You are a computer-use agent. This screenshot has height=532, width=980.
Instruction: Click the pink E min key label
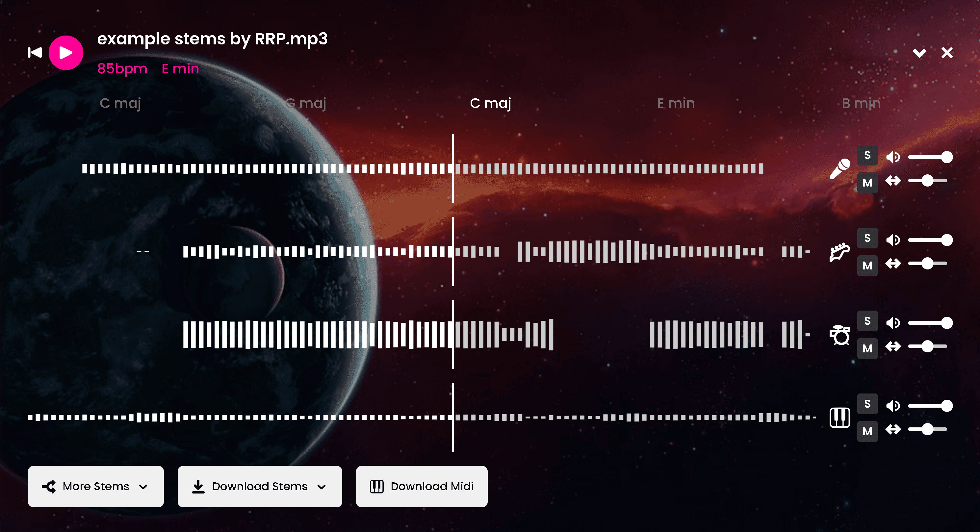point(180,69)
